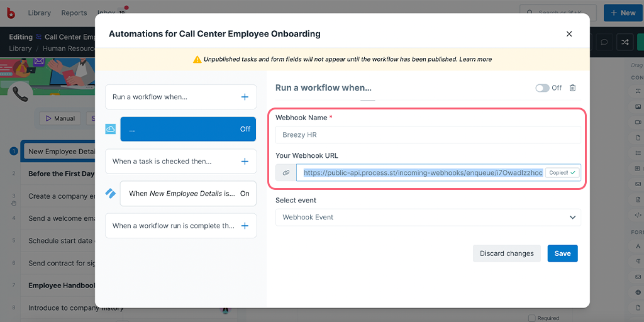Screen dimensions: 644x322
Task: Toggle the automation Off switch
Action: [542, 88]
